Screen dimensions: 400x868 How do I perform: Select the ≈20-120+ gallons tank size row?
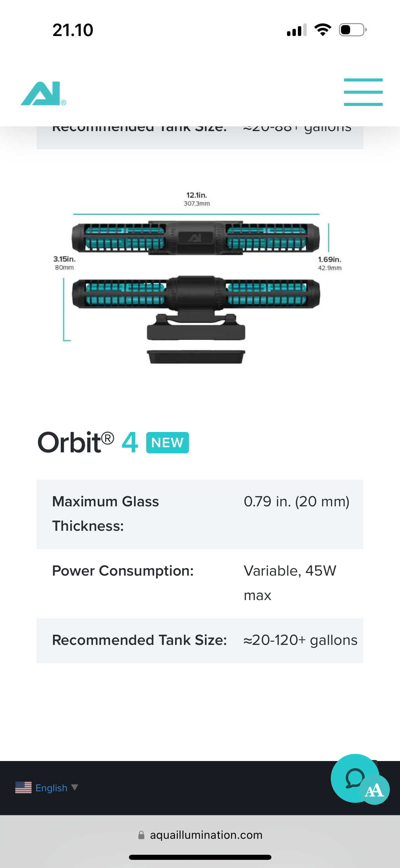[x=200, y=640]
